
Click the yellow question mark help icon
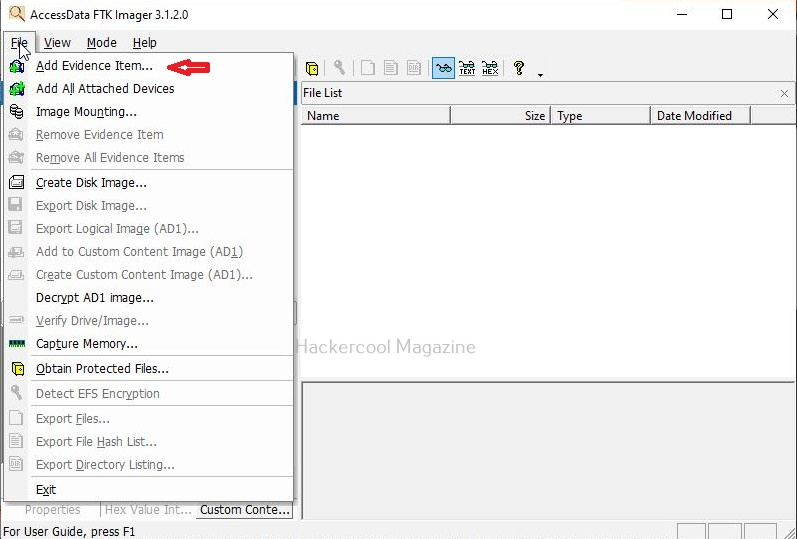pyautogui.click(x=518, y=68)
